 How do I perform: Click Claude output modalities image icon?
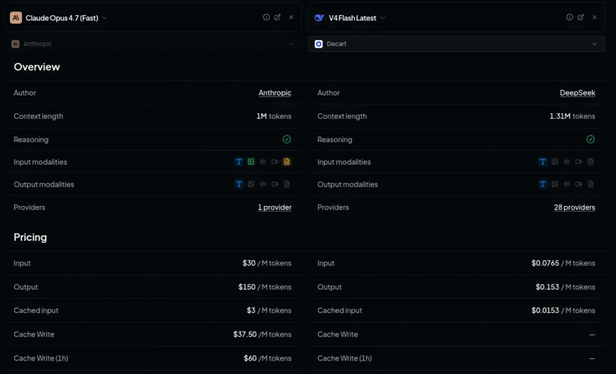[251, 184]
